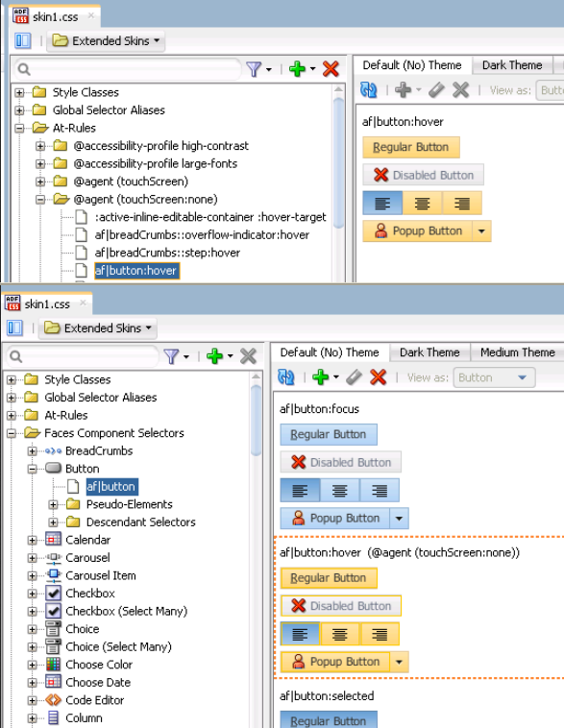The width and height of the screenshot is (564, 728).
Task: Expand Style Classes node in upper tree
Action: click(x=19, y=92)
